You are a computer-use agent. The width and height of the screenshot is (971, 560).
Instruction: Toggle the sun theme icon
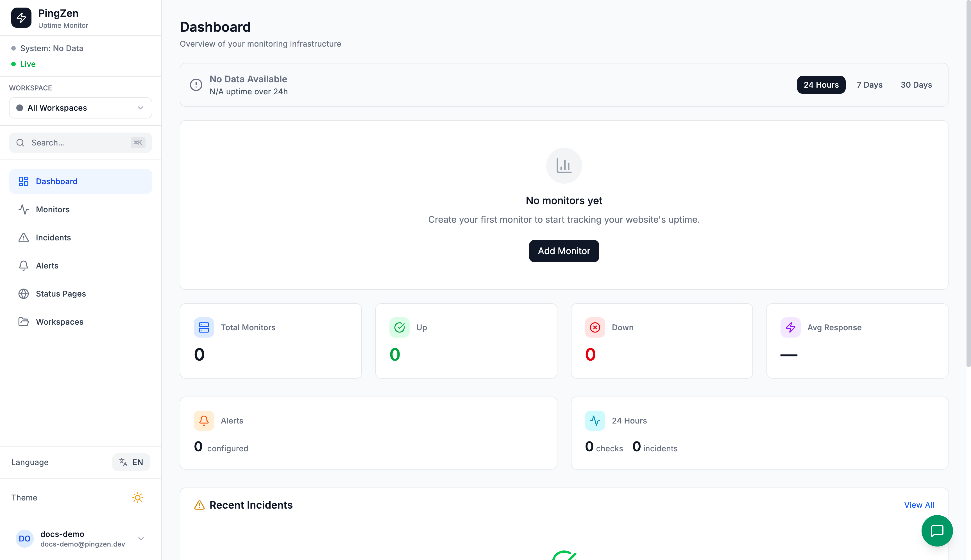pyautogui.click(x=137, y=497)
